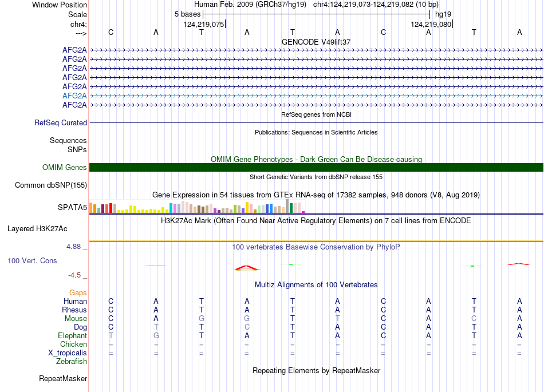Select the Zebrafish alignment row label
Screen dimensions: 544x392
[x=72, y=361]
